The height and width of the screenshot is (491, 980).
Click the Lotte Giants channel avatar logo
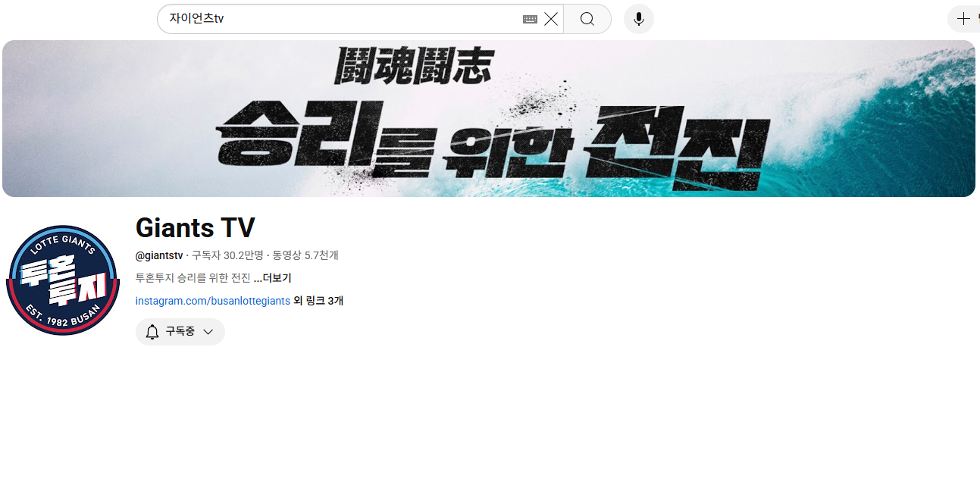(63, 280)
